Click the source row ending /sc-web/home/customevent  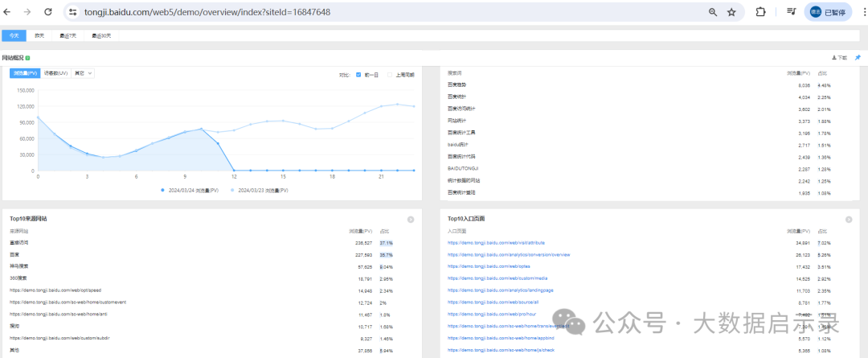[68, 302]
